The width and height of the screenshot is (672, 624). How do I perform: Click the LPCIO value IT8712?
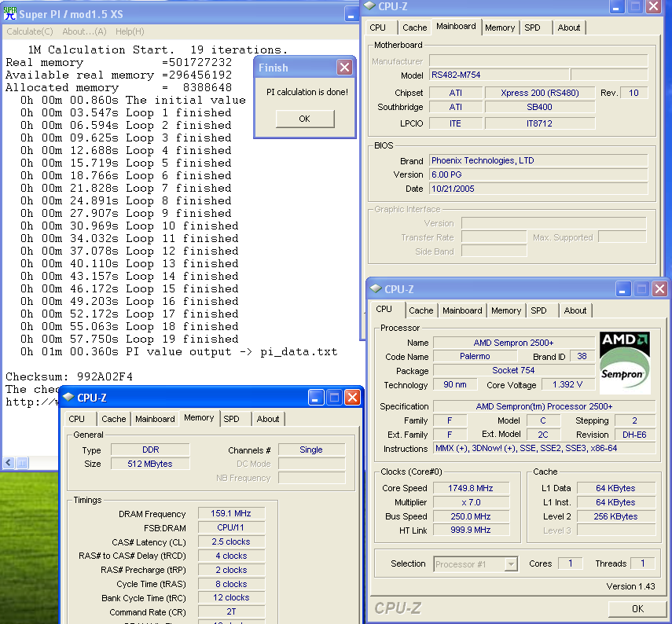540,123
